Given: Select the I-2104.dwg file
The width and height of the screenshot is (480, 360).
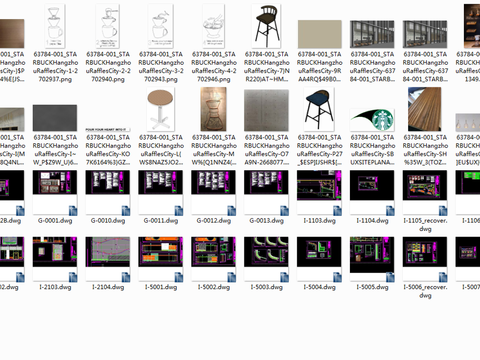Looking at the screenshot, I should tap(108, 260).
